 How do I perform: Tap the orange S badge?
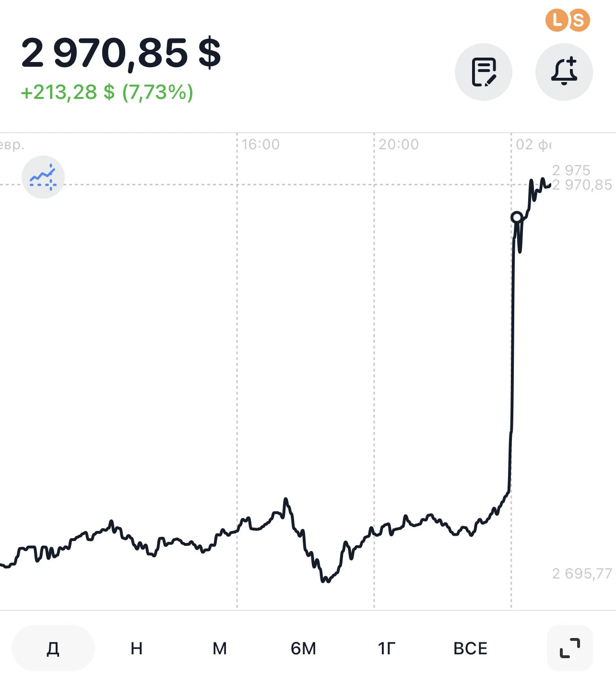coord(579,20)
